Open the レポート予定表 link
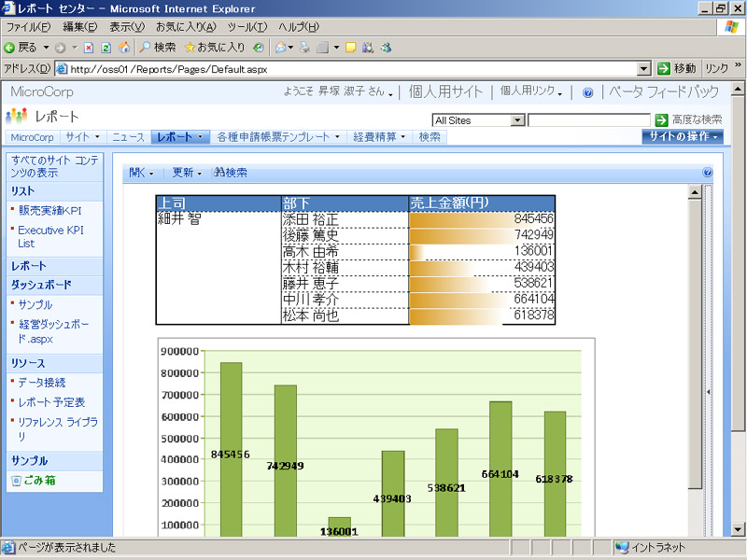 (51, 402)
